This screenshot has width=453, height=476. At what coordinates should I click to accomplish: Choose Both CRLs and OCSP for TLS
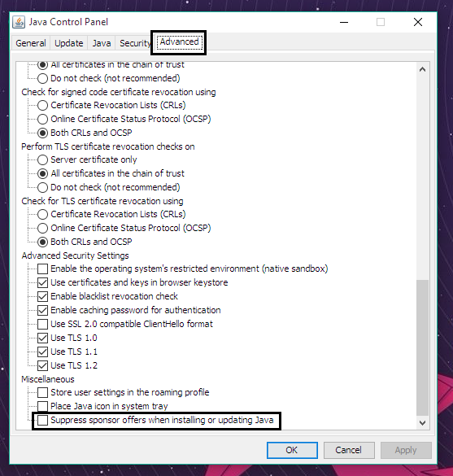click(42, 242)
